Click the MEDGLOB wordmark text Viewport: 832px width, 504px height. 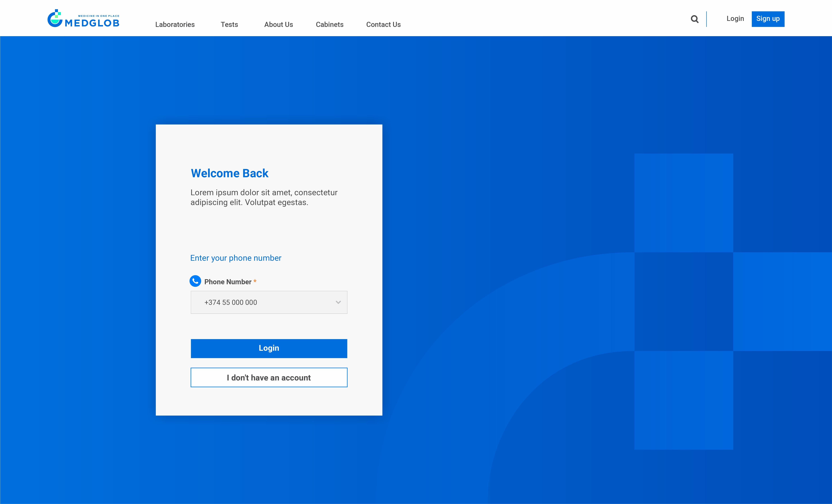tap(92, 23)
